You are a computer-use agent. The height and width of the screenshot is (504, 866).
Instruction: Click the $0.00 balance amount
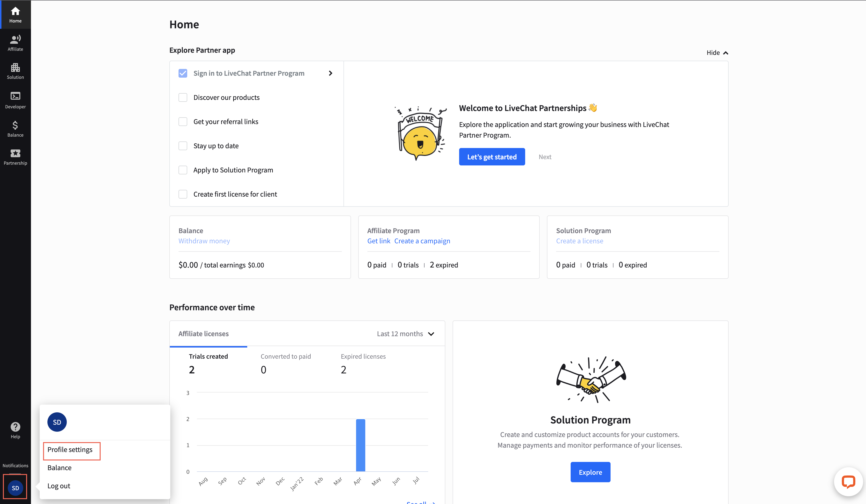(188, 265)
